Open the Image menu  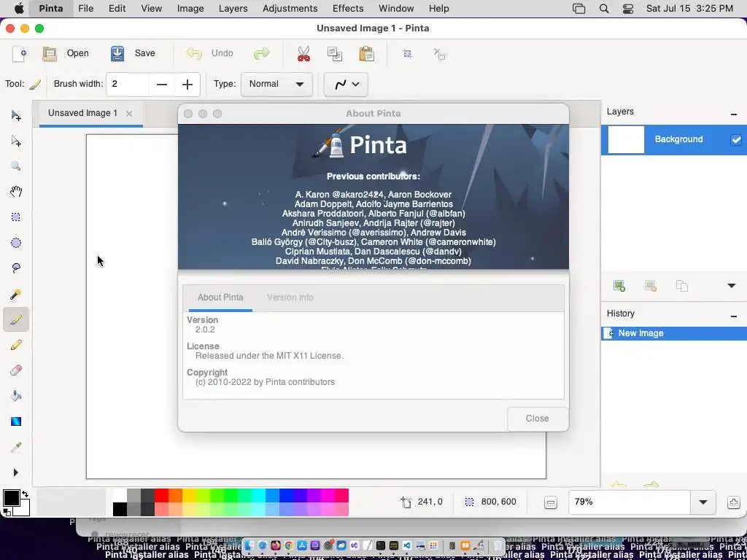[190, 9]
